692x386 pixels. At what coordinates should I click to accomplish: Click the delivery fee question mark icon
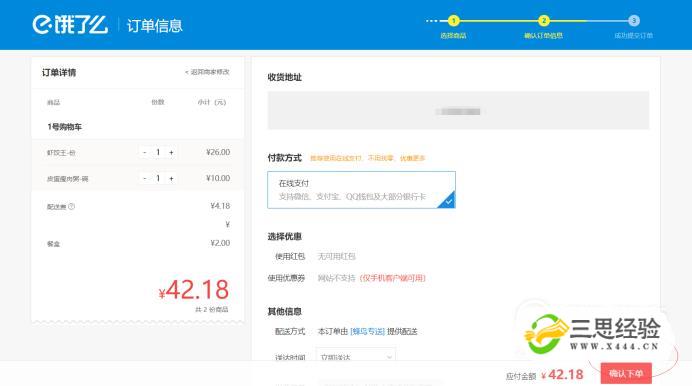coord(71,206)
